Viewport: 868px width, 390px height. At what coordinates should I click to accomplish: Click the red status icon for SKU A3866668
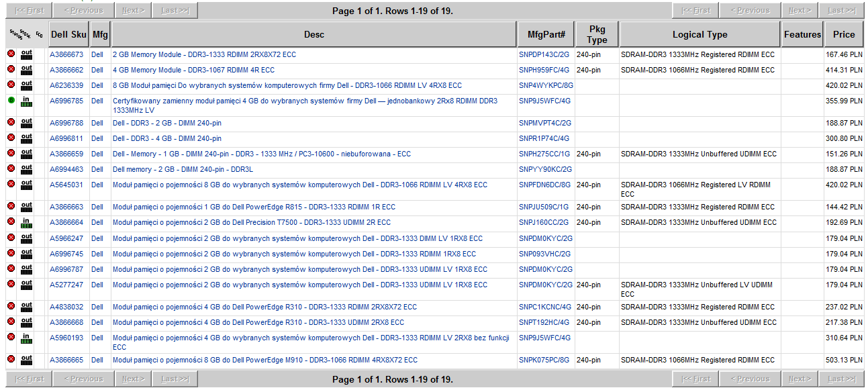pos(11,322)
